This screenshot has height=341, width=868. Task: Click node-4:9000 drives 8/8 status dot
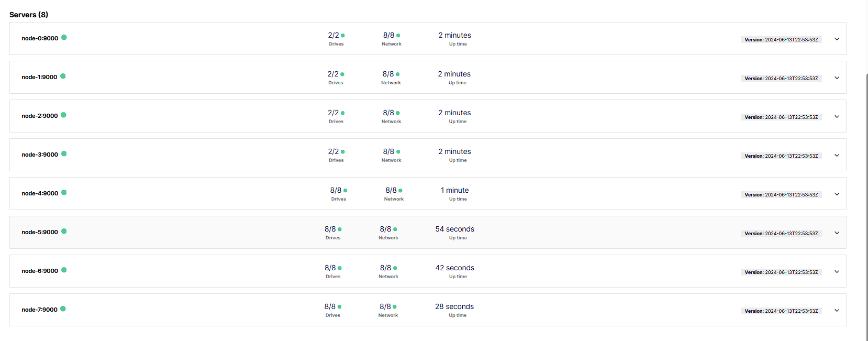point(345,191)
